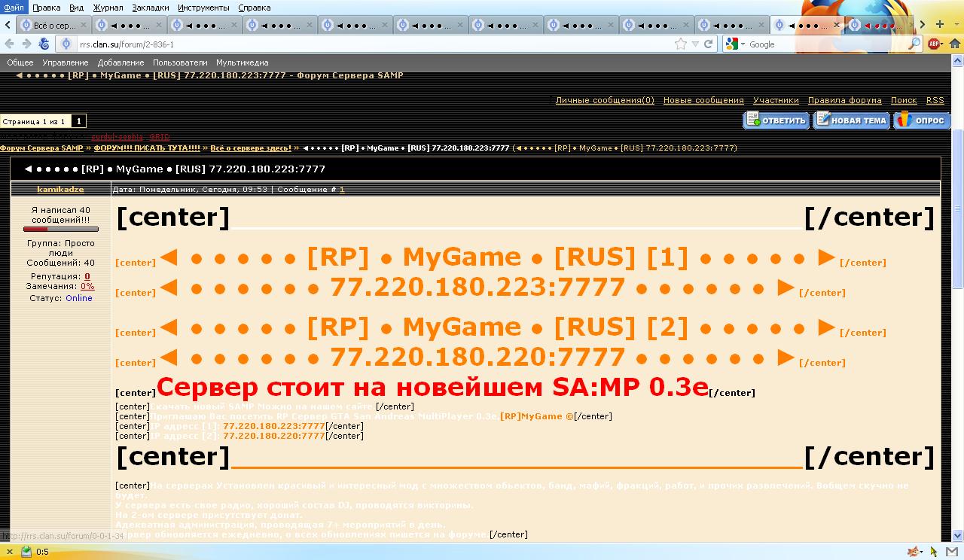Go back with the browser back arrow
Viewport: 964px width, 560px height.
pos(9,44)
